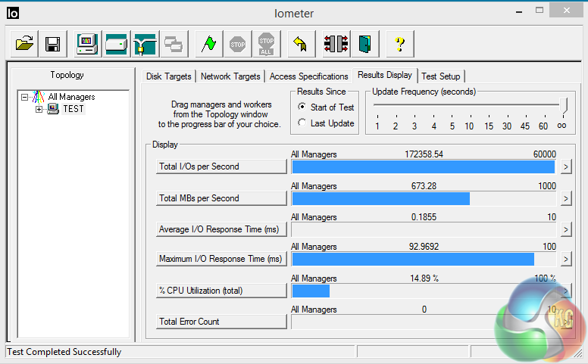Image resolution: width=588 pixels, height=364 pixels.
Task: Select the Results Display tab
Action: point(385,75)
